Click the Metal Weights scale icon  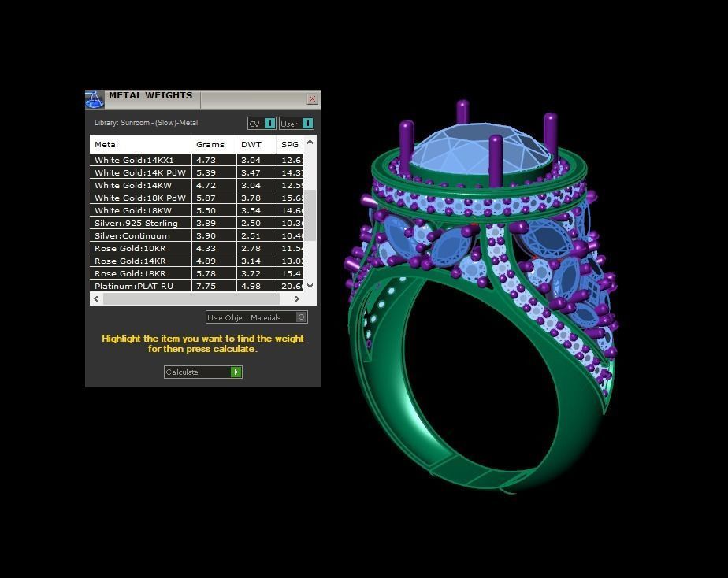[95, 100]
